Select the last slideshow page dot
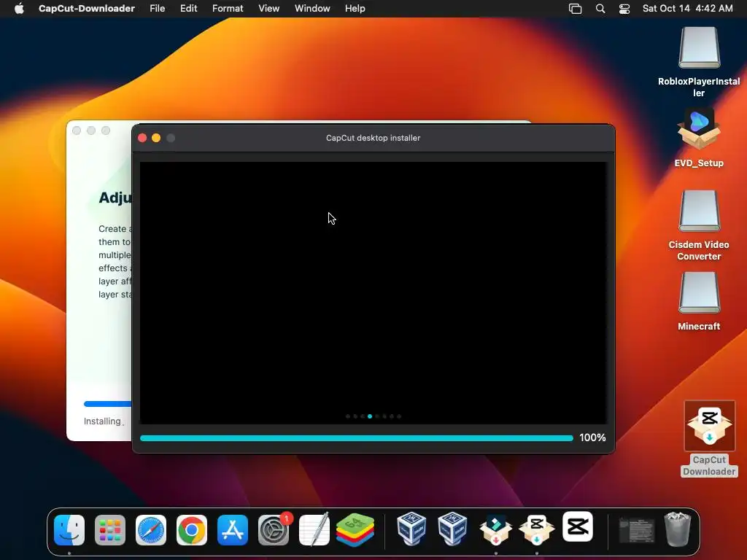Screen dimensions: 747x560 [399, 416]
